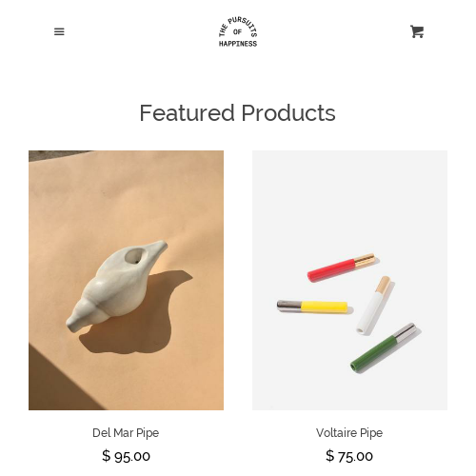The width and height of the screenshot is (476, 476).
Task: Click the $ 95.00 price
Action: click(x=126, y=456)
